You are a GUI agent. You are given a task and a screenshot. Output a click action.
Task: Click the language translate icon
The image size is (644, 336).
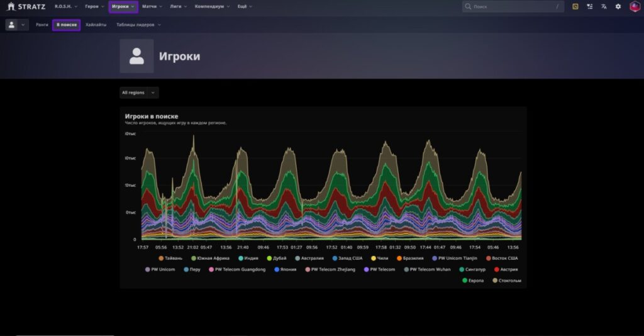tap(604, 6)
